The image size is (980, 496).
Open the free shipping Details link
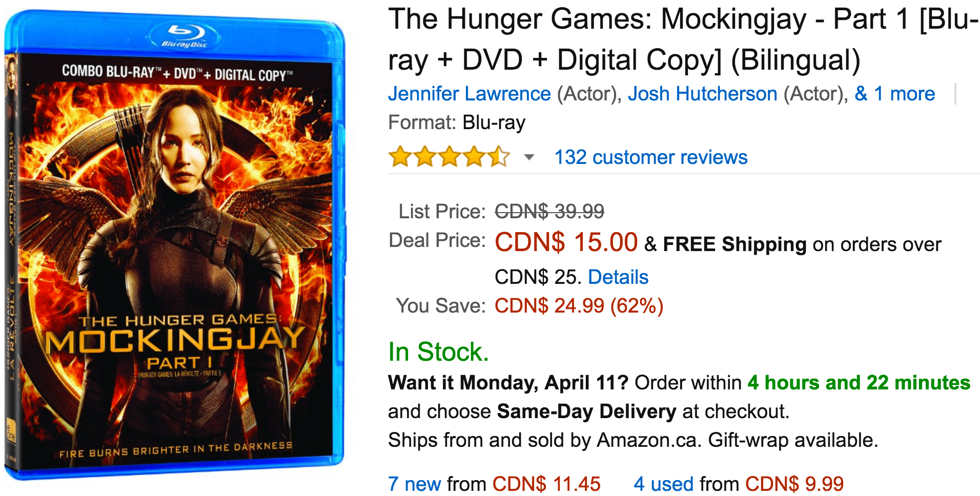(618, 277)
